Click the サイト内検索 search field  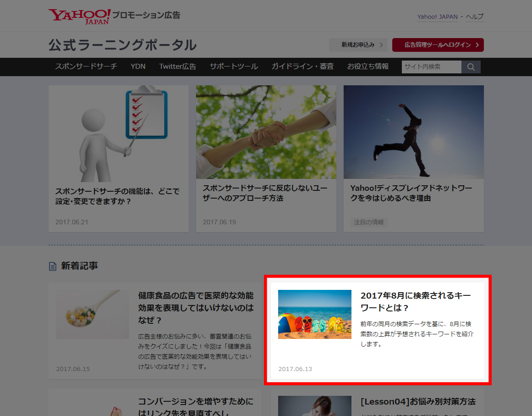tap(430, 67)
